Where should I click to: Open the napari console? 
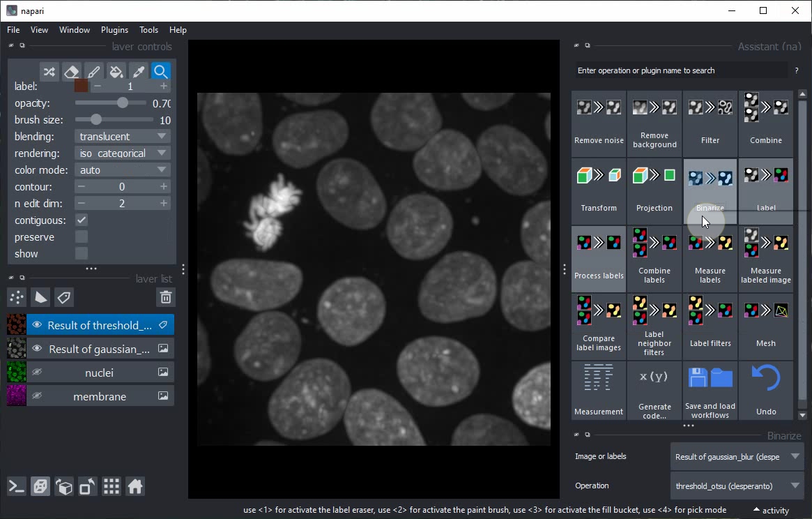point(17,486)
